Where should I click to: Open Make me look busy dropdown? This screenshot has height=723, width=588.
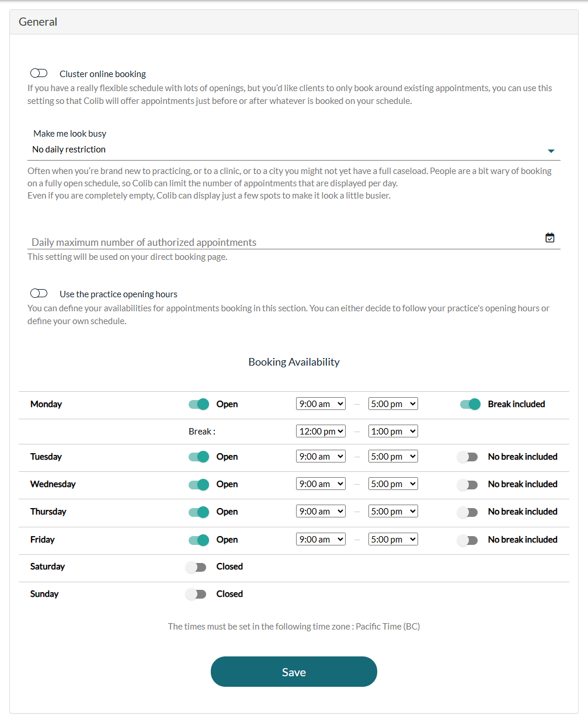(294, 150)
